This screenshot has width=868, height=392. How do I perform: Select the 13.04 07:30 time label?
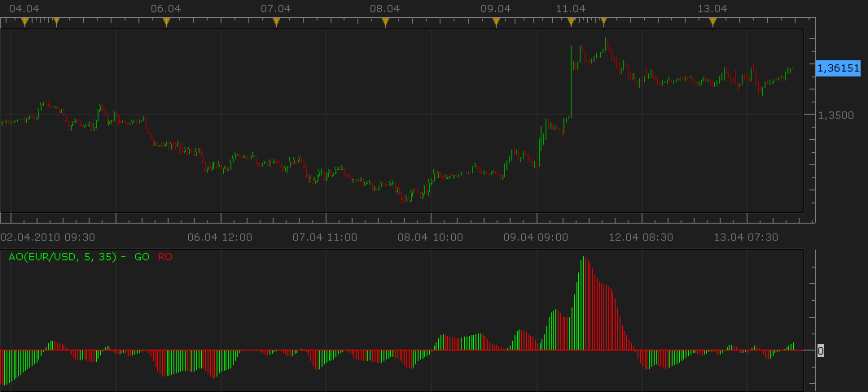(746, 237)
